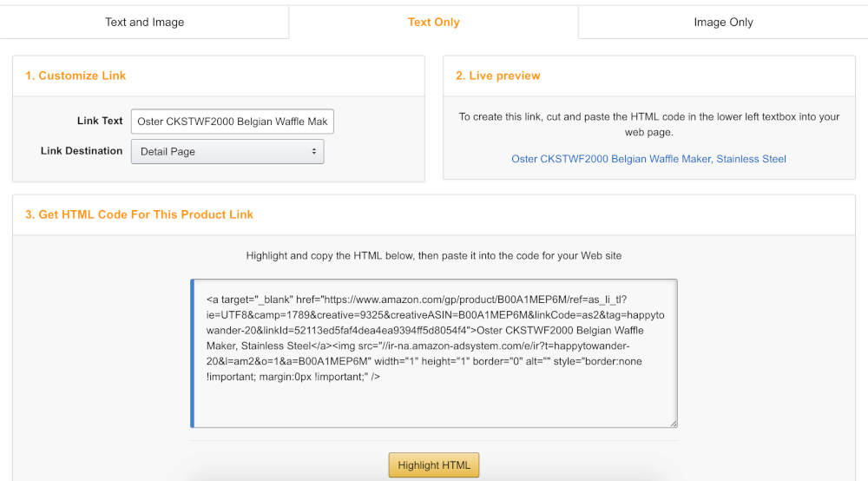This screenshot has height=481, width=868.
Task: Switch to the Text and Image tab
Action: click(144, 23)
